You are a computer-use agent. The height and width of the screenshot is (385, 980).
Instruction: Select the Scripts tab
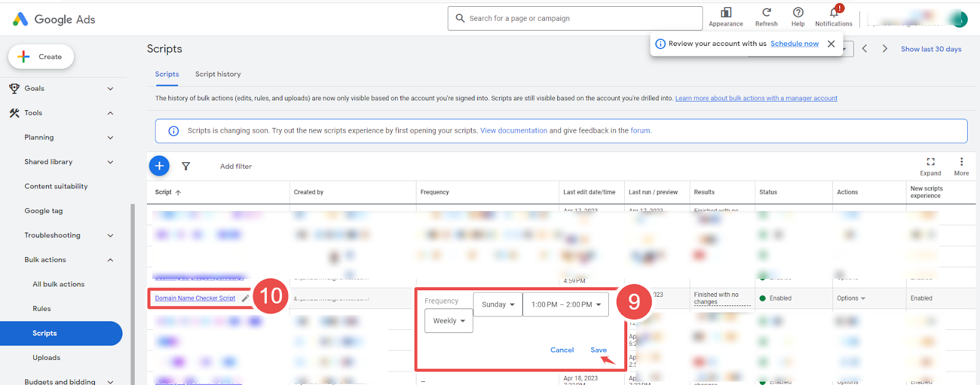[167, 74]
